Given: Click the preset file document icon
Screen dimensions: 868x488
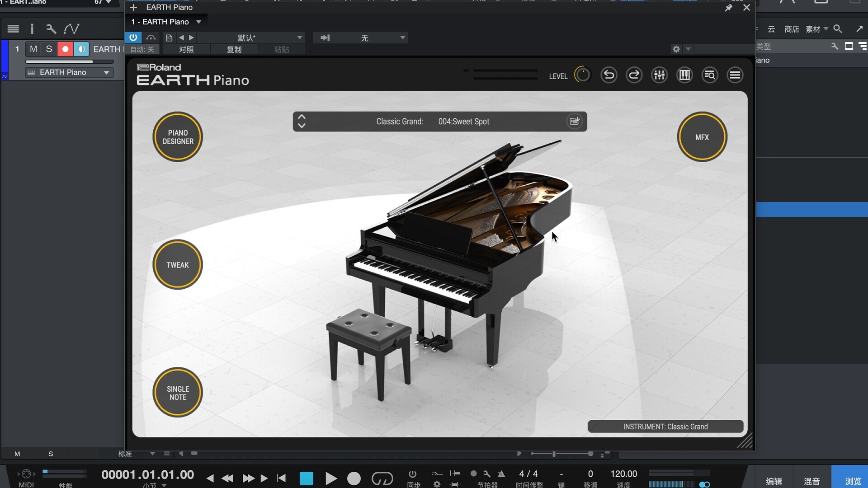Looking at the screenshot, I should [169, 38].
